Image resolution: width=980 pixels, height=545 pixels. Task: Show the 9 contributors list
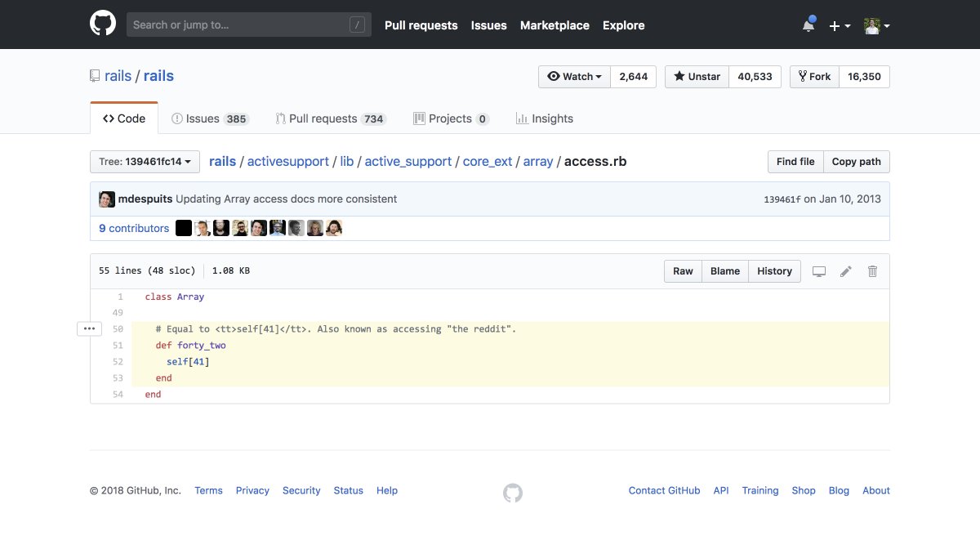coord(134,229)
